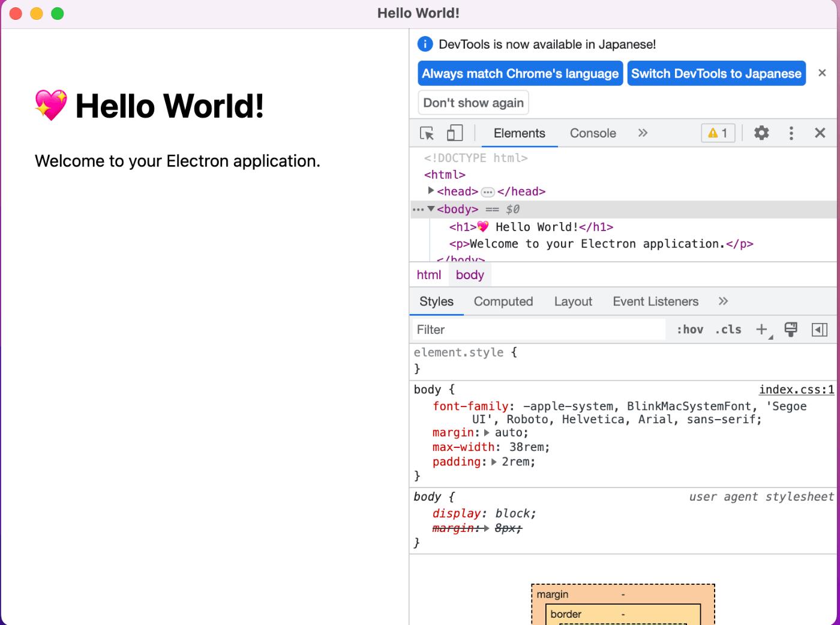Viewport: 840px width, 625px height.
Task: Open DevTools settings gear
Action: click(761, 133)
